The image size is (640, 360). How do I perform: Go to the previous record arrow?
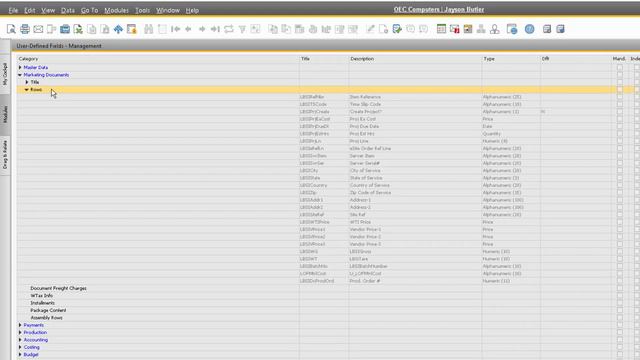click(188, 29)
